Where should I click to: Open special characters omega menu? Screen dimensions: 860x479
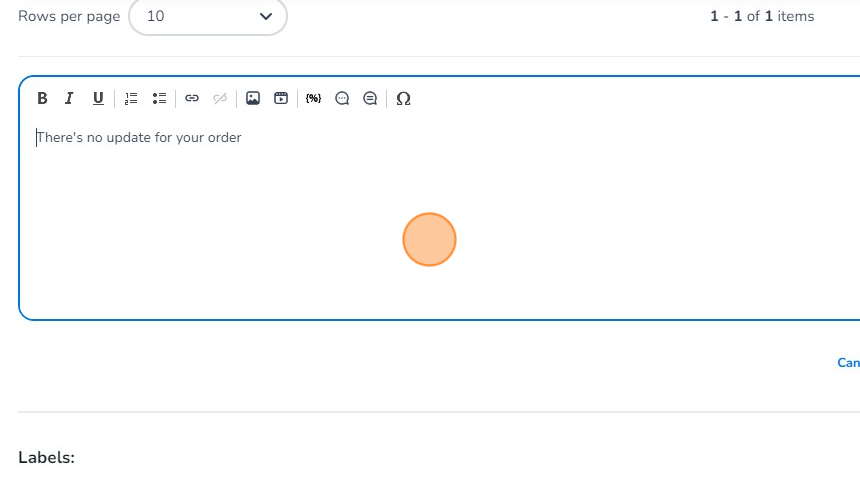403,98
